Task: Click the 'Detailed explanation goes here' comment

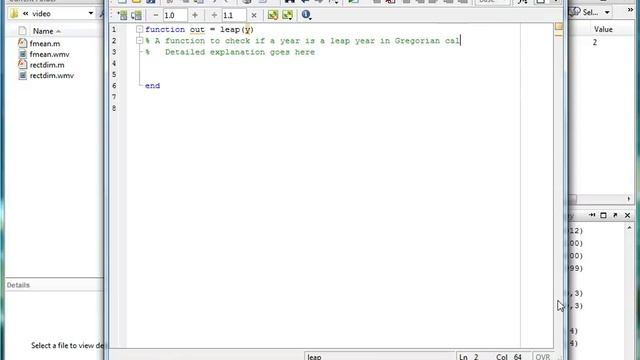Action: [x=240, y=52]
